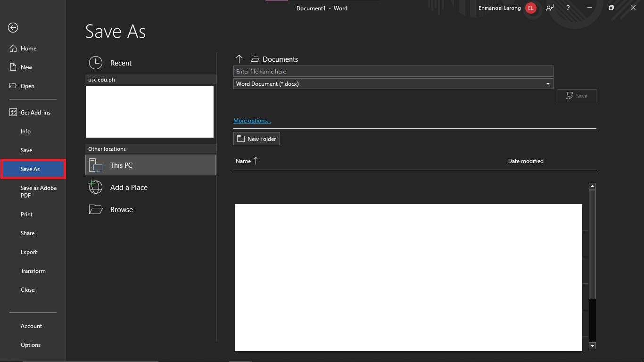Screen dimensions: 644x362
Task: Click the back arrow icon
Action: coord(13,28)
